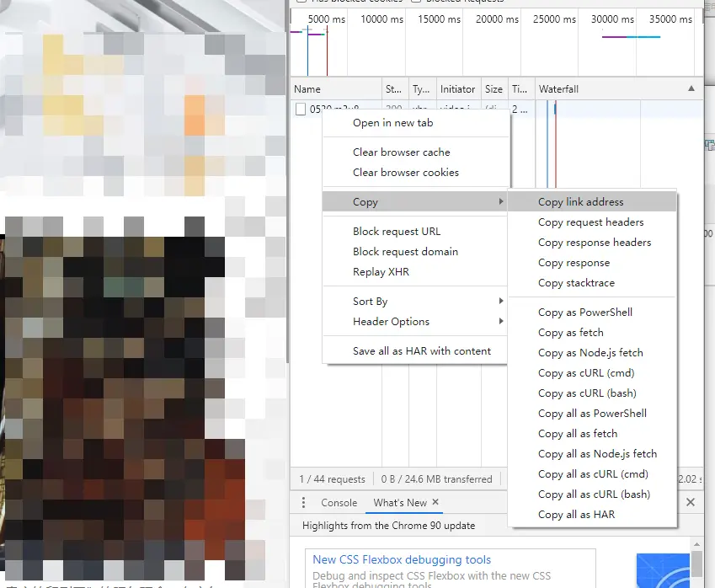
Task: Close the What's New tab
Action: [435, 502]
